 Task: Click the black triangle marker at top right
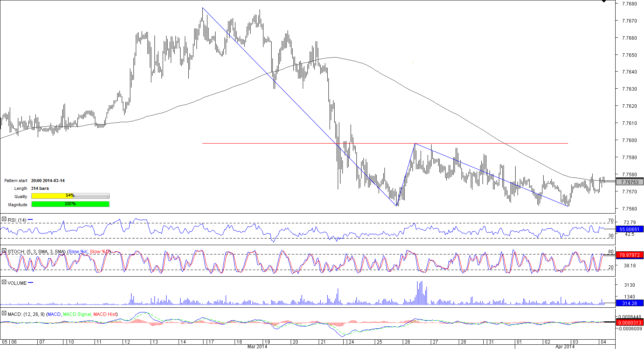(604, 2)
